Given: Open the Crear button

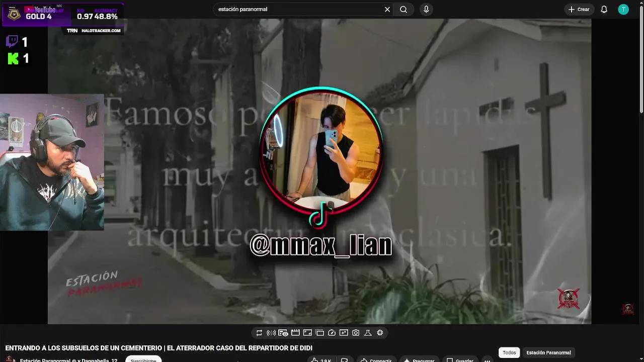Looking at the screenshot, I should (x=579, y=9).
